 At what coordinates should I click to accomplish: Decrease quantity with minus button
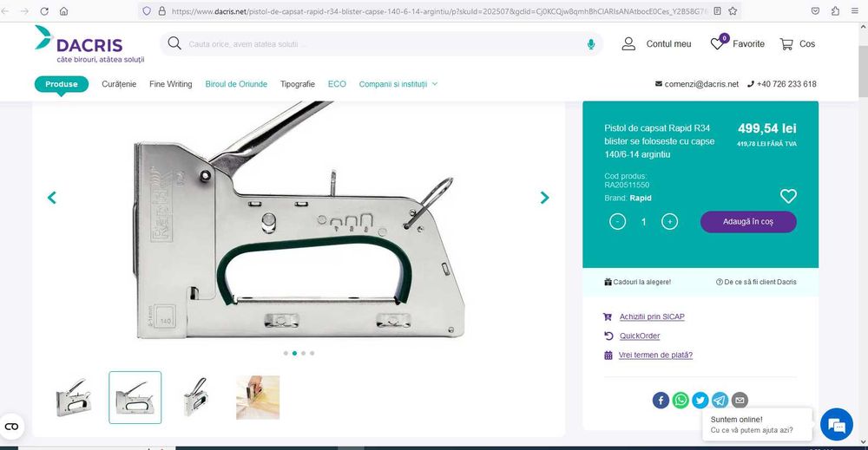click(617, 222)
